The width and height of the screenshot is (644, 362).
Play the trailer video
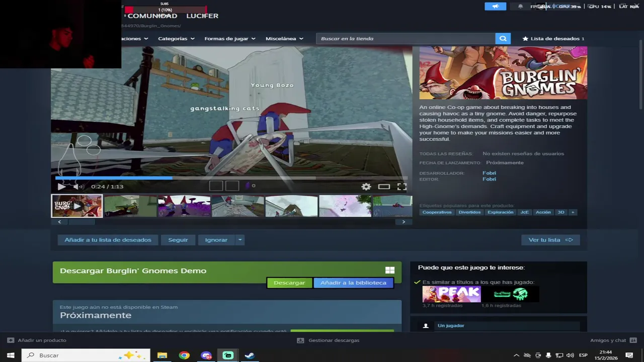coord(61,187)
